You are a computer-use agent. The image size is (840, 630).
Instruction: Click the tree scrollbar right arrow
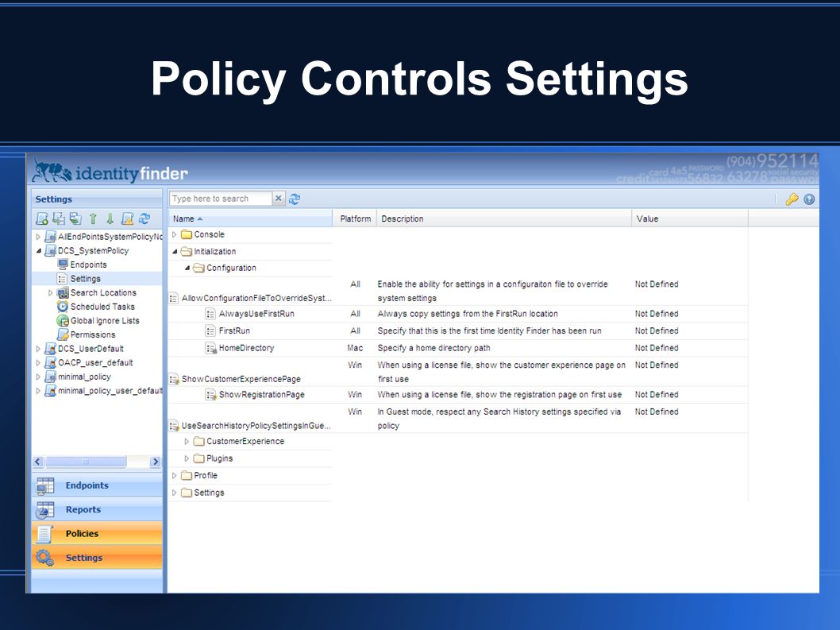point(156,462)
